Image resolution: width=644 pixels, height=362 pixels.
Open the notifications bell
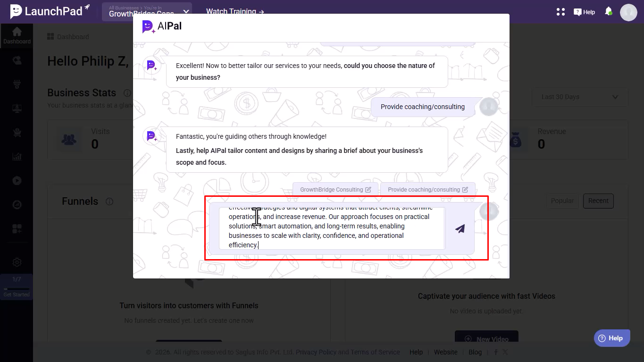(609, 11)
